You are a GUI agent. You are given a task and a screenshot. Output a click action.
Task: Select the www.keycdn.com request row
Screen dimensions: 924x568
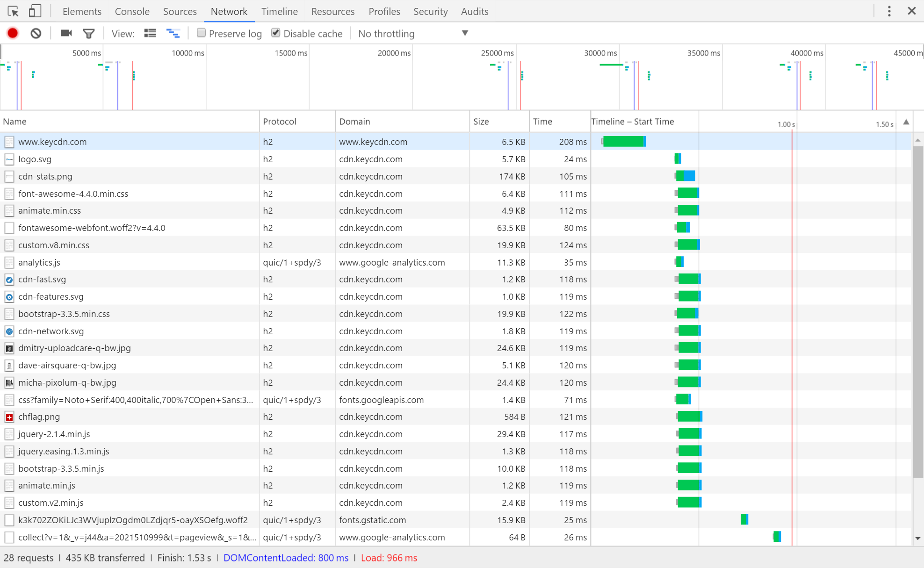tap(456, 142)
